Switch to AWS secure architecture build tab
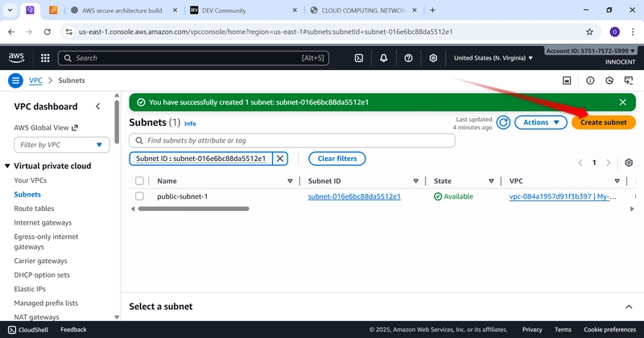 click(122, 10)
